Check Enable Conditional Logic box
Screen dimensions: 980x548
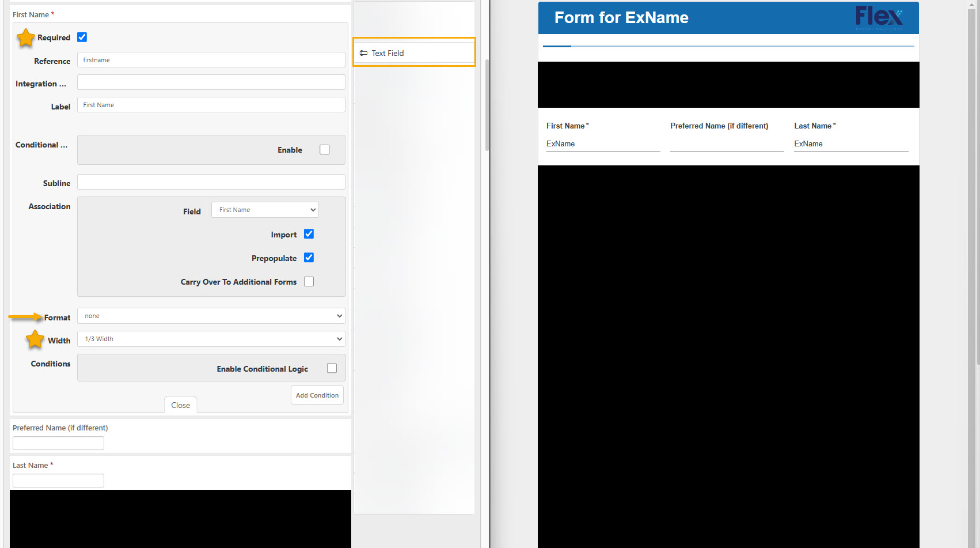point(332,368)
